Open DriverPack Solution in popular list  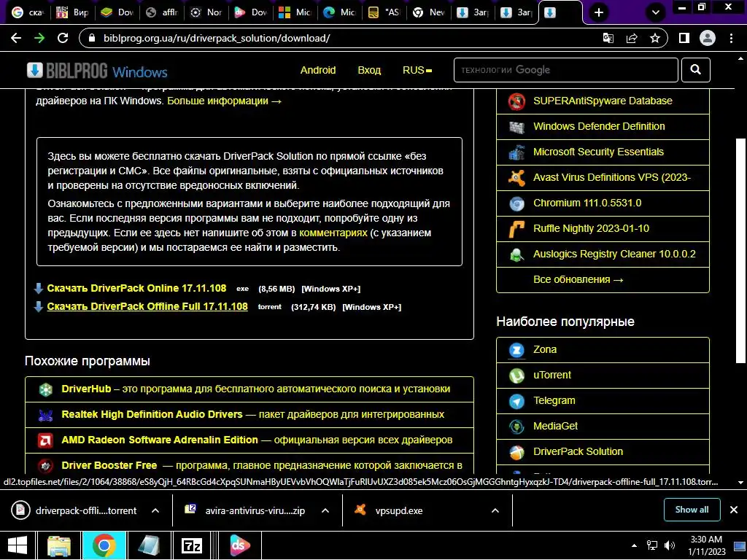(x=603, y=451)
